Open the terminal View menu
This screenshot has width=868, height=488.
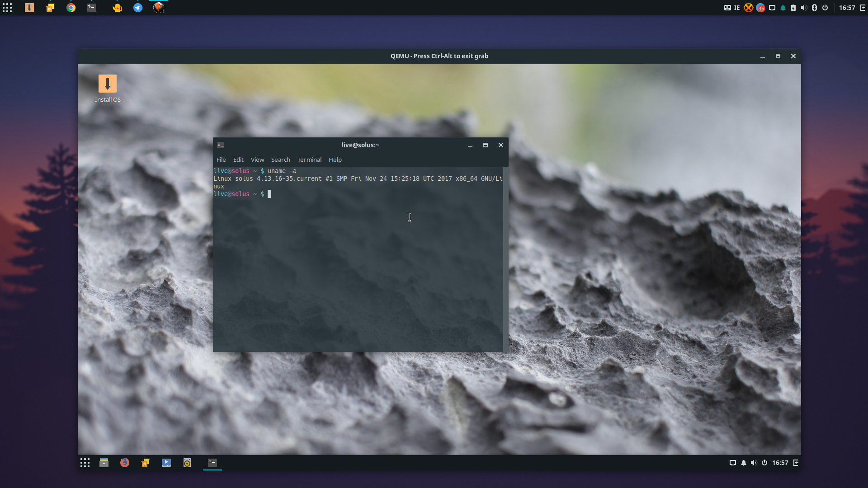[x=257, y=160]
